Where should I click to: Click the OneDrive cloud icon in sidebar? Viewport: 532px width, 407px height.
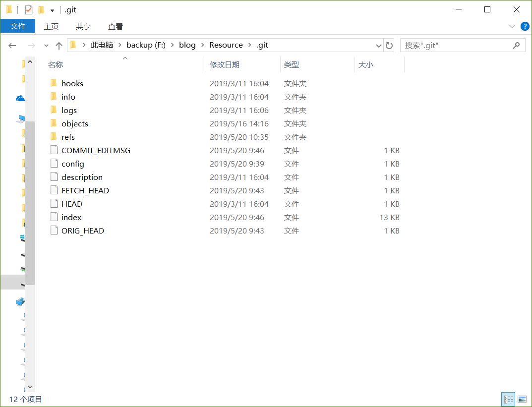click(x=20, y=99)
